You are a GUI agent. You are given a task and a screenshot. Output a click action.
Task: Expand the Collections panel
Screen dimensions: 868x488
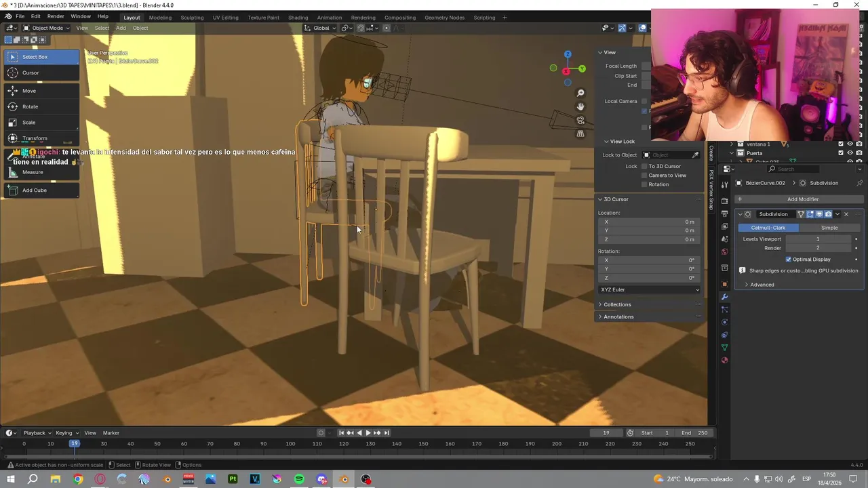click(616, 305)
